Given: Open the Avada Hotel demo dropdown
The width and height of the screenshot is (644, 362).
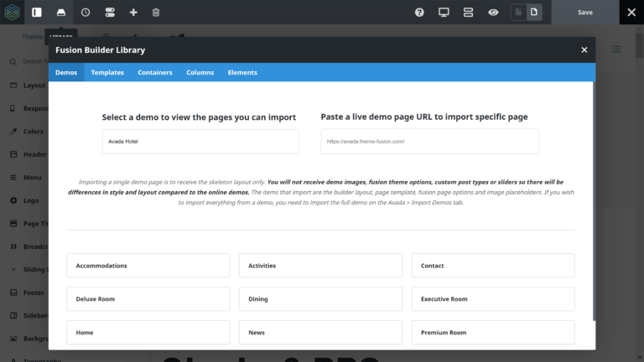Looking at the screenshot, I should [x=200, y=141].
